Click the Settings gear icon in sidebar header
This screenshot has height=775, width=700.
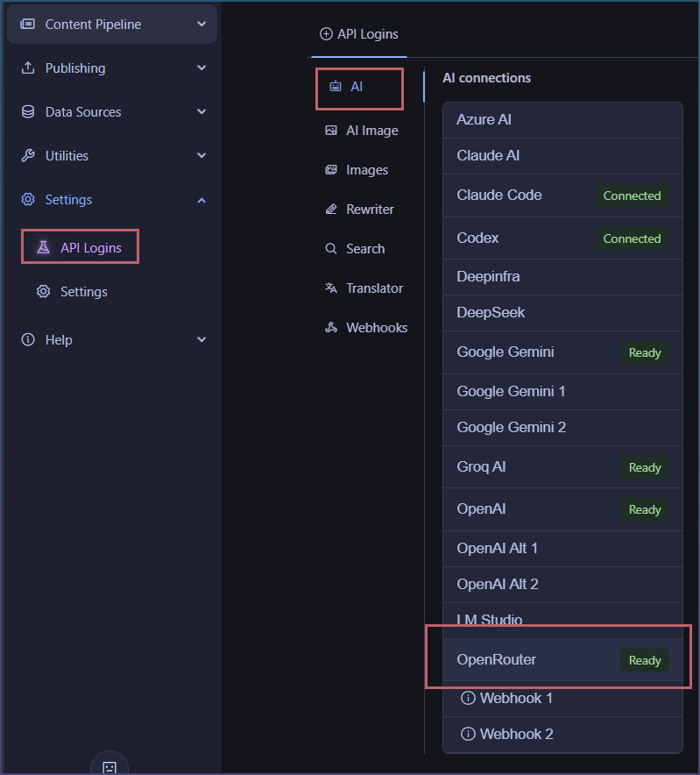click(x=28, y=200)
